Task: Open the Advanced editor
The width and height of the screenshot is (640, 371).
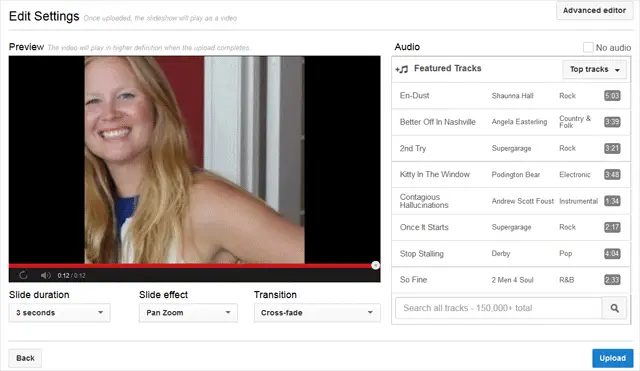Action: (594, 11)
